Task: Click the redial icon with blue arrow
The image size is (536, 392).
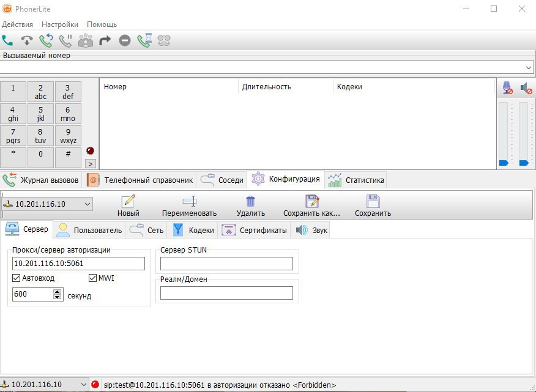Action: [x=46, y=41]
